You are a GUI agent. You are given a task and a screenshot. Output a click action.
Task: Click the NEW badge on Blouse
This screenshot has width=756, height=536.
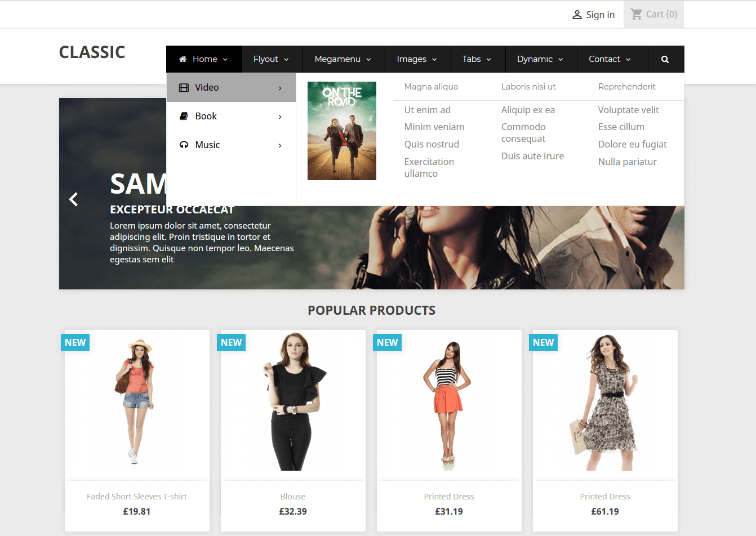click(231, 342)
